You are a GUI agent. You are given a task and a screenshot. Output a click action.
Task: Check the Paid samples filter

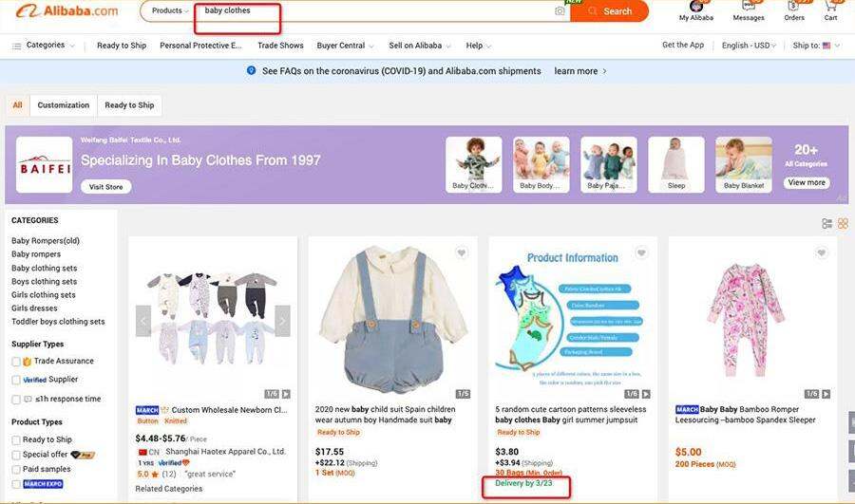16,469
